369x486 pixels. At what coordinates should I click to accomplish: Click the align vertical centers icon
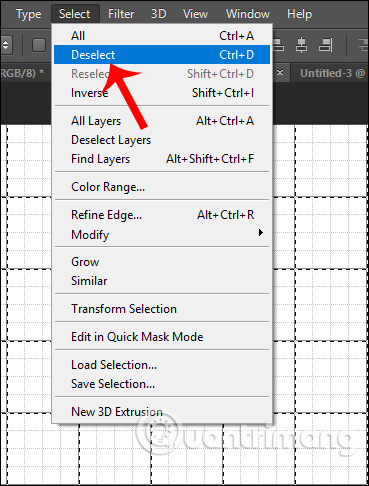(301, 45)
